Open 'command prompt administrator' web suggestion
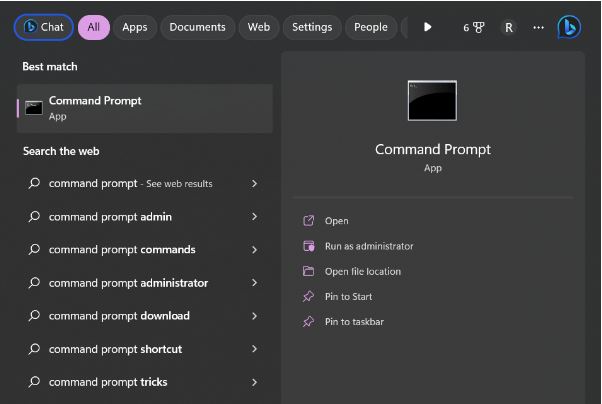This screenshot has height=404, width=602. [x=145, y=283]
